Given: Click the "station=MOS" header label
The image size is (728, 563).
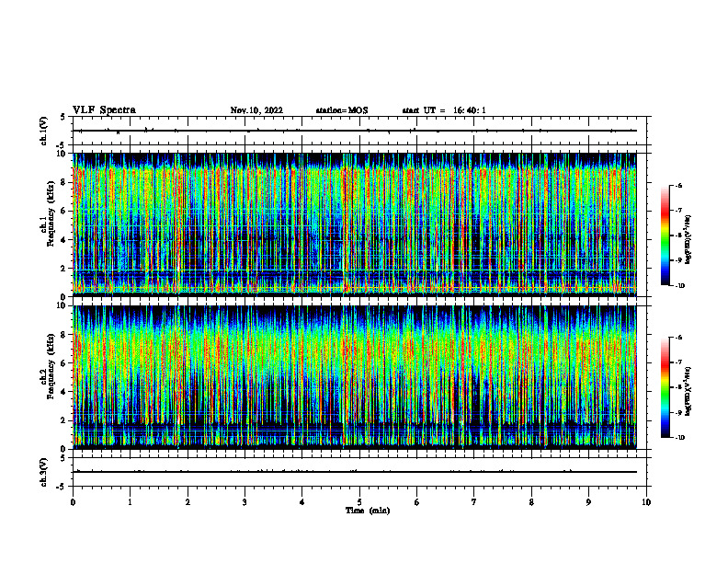Looking at the screenshot, I should click(342, 110).
